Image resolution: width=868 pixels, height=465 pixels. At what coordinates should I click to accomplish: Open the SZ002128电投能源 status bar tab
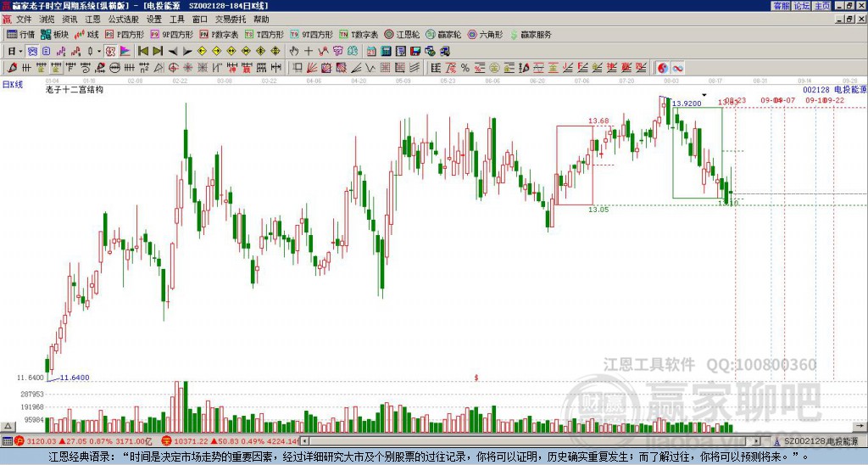coord(821,441)
